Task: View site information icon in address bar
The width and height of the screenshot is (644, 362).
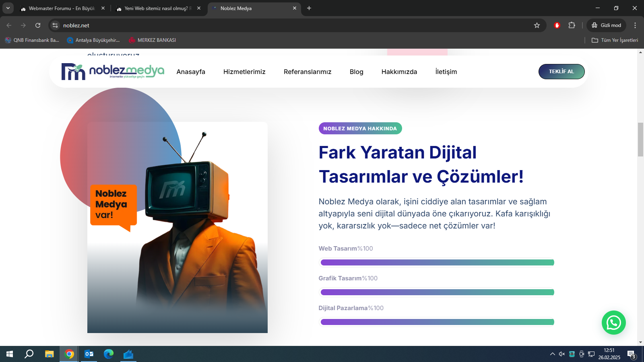Action: [55, 25]
